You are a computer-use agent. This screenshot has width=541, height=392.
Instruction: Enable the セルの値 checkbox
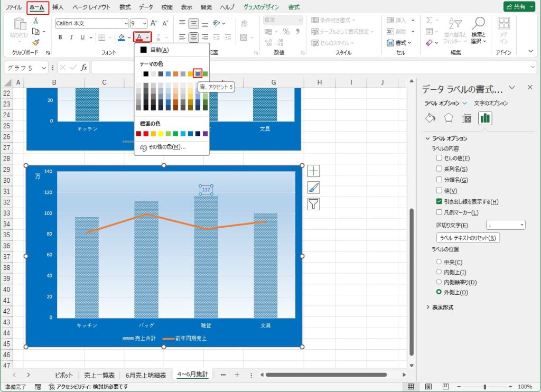[x=439, y=158]
